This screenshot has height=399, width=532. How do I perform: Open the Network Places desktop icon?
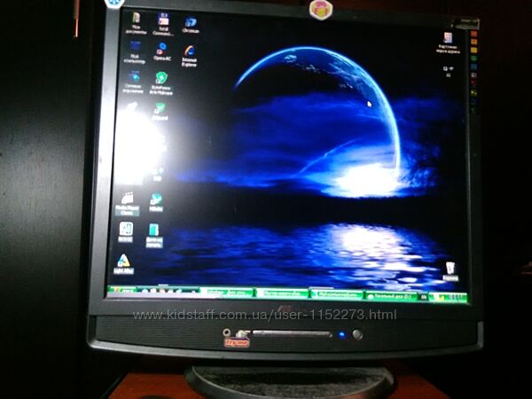coord(135,80)
